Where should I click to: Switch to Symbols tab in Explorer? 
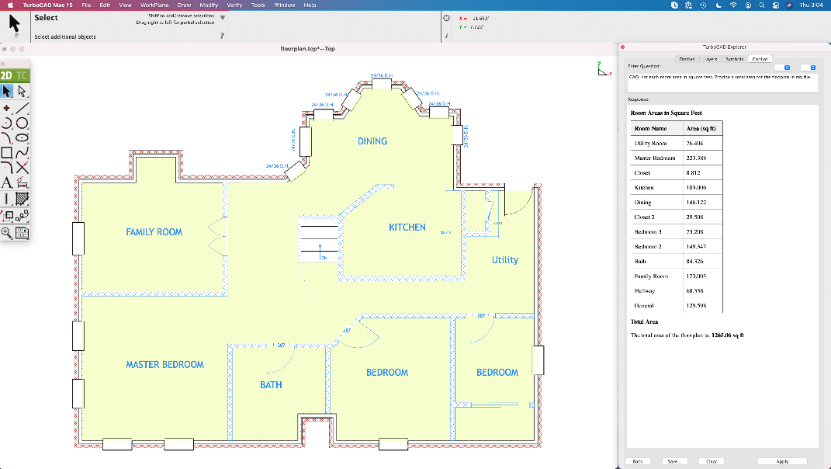[735, 59]
